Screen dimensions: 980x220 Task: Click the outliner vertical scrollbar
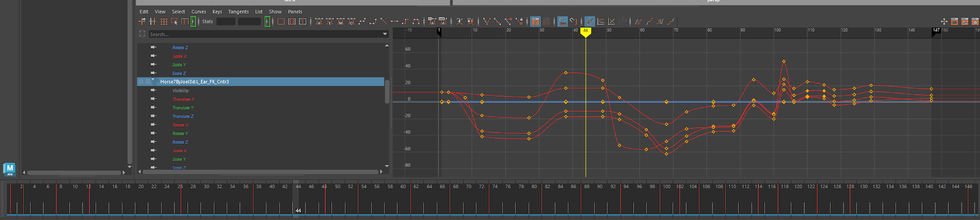(386, 92)
